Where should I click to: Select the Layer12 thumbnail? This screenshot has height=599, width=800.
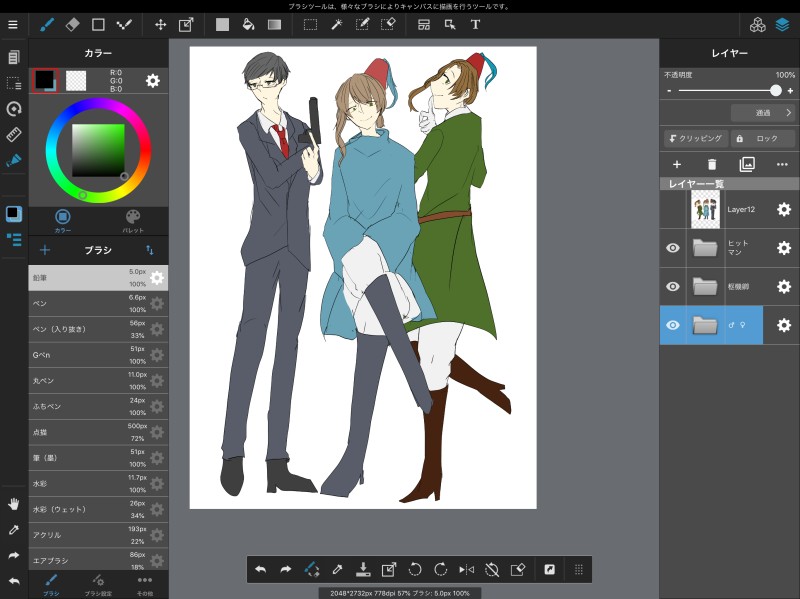pyautogui.click(x=705, y=210)
